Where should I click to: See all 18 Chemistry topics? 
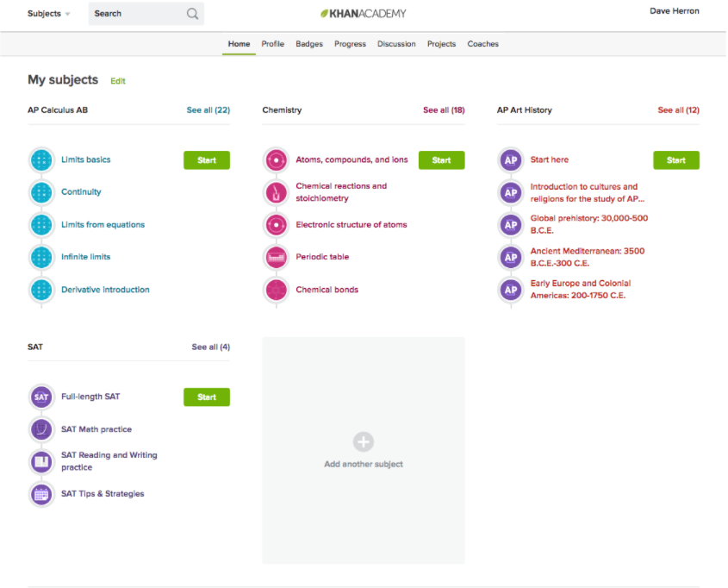[444, 110]
